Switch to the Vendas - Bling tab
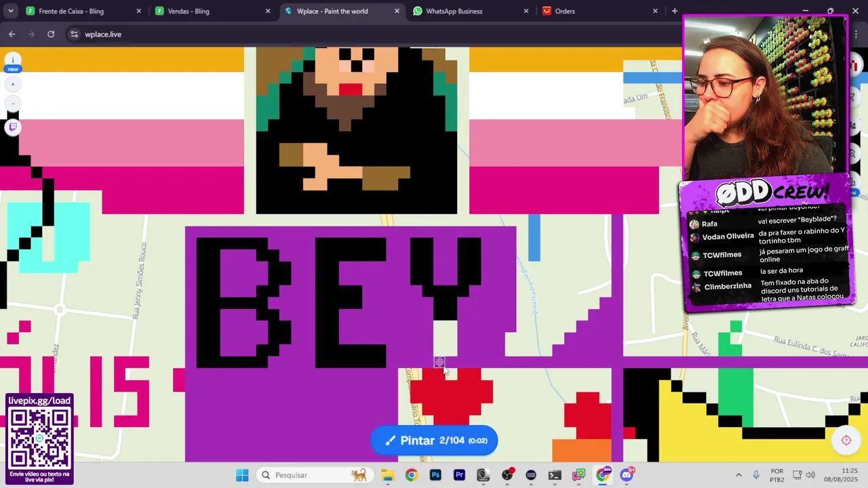Image resolution: width=868 pixels, height=488 pixels. tap(212, 11)
